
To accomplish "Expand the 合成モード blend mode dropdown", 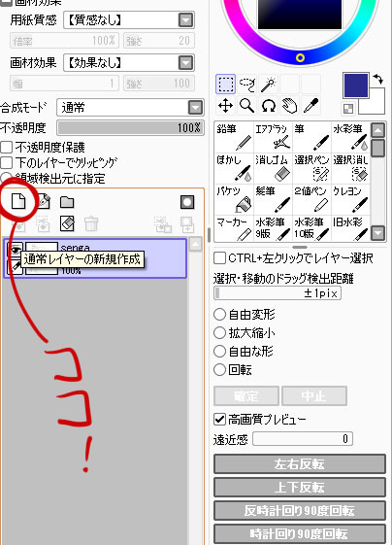I will (x=131, y=108).
